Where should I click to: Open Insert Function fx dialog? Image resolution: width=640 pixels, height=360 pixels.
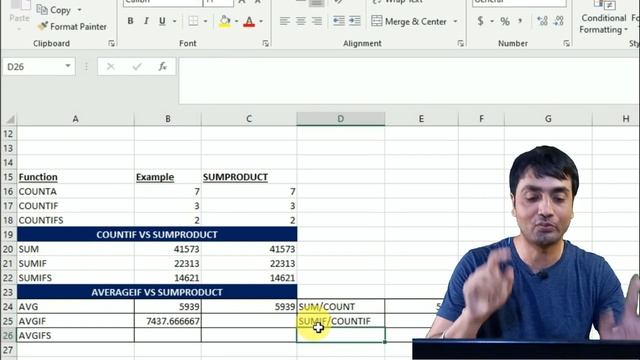tap(162, 67)
